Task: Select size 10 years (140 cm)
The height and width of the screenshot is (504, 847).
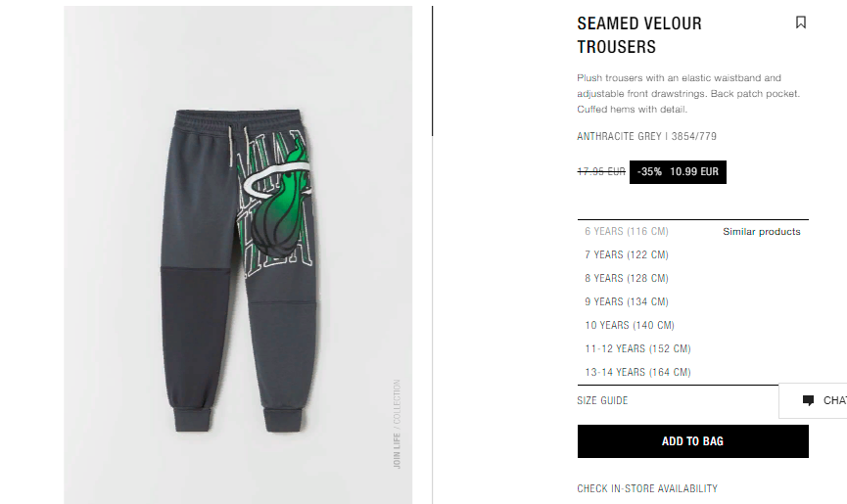Action: click(x=630, y=325)
